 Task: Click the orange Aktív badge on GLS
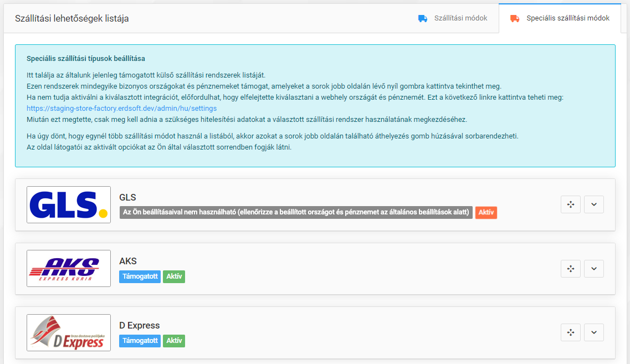click(486, 212)
